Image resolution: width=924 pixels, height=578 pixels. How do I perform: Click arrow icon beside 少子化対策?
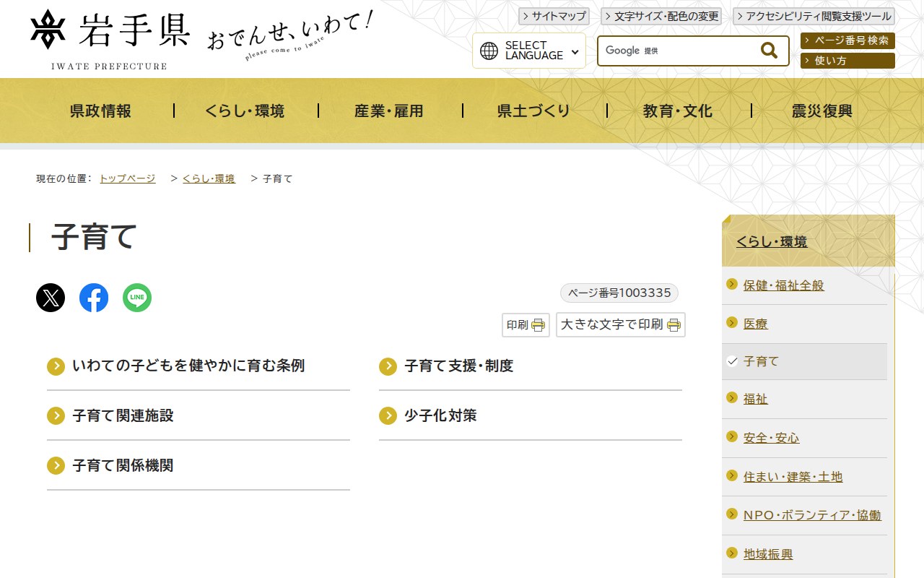pos(388,416)
